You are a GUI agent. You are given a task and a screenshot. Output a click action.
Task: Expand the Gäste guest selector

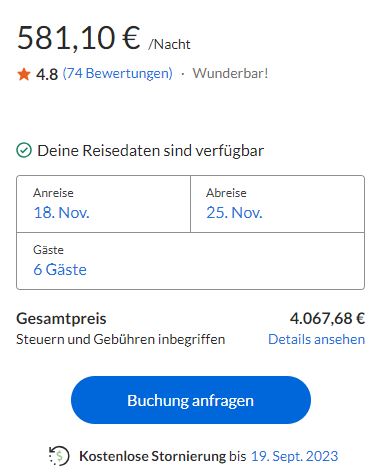point(190,261)
